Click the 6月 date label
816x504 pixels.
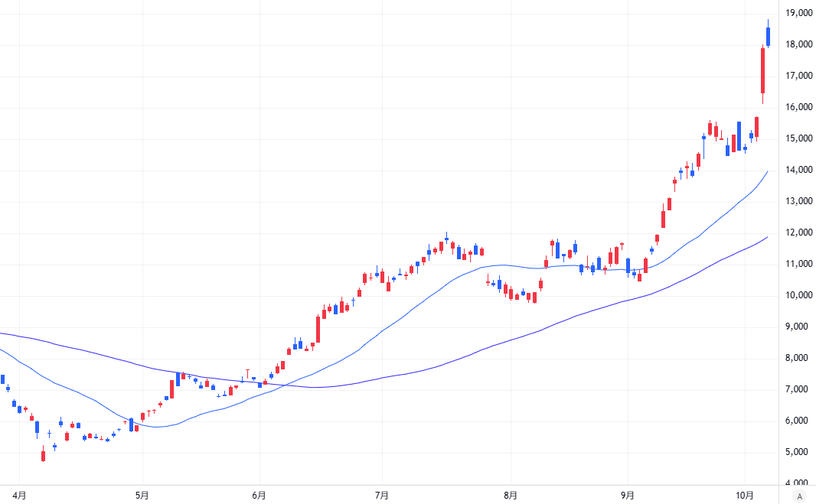click(259, 495)
